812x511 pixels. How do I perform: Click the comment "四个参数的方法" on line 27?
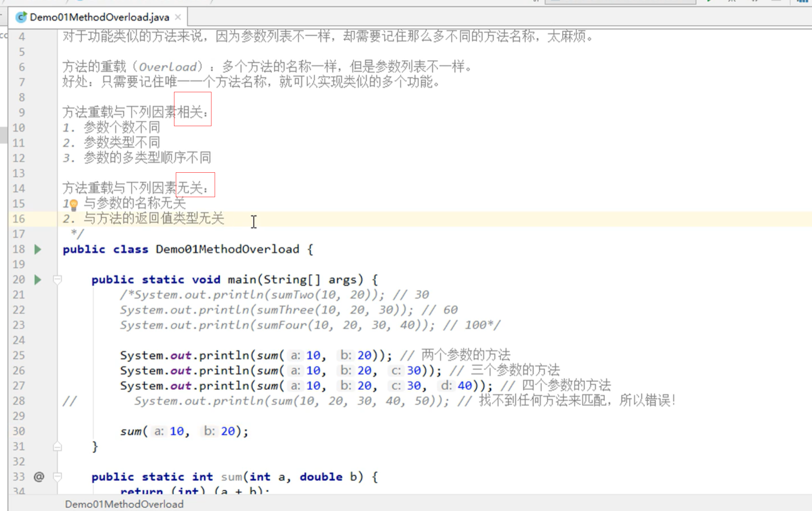(566, 386)
